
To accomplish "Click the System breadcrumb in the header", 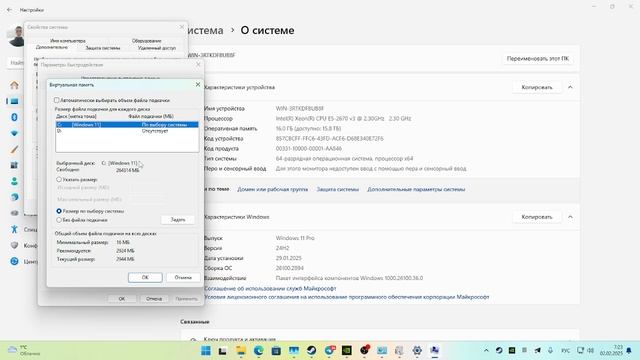I will 206,30.
